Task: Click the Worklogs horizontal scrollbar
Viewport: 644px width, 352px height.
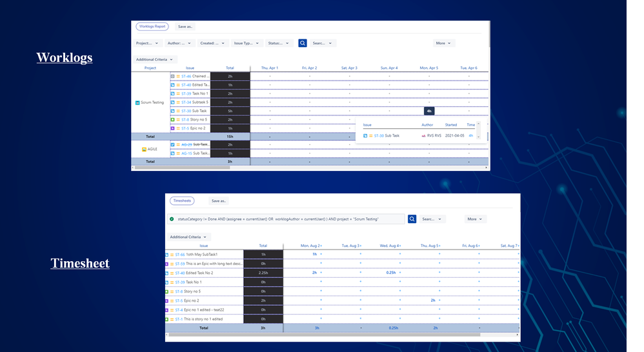Action: [182, 168]
